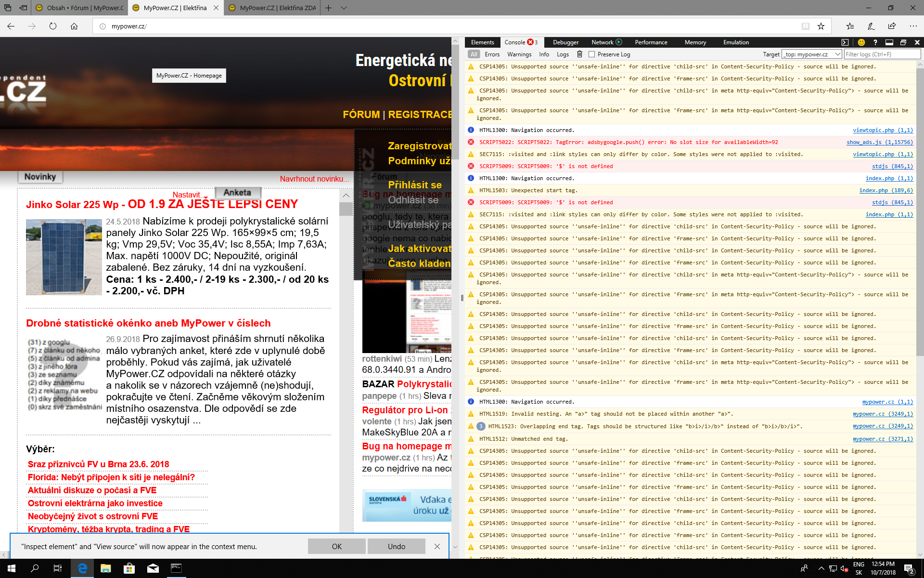Send feedback using the smiley icon
The width and height of the screenshot is (924, 578).
(861, 42)
